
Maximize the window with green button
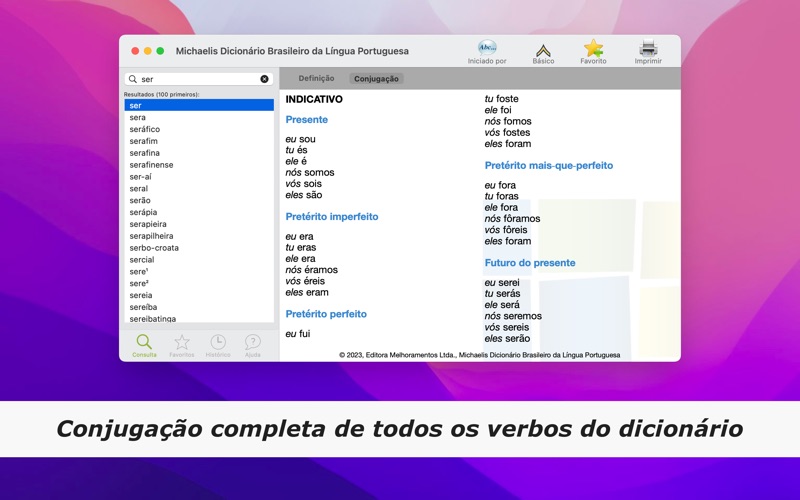point(160,51)
